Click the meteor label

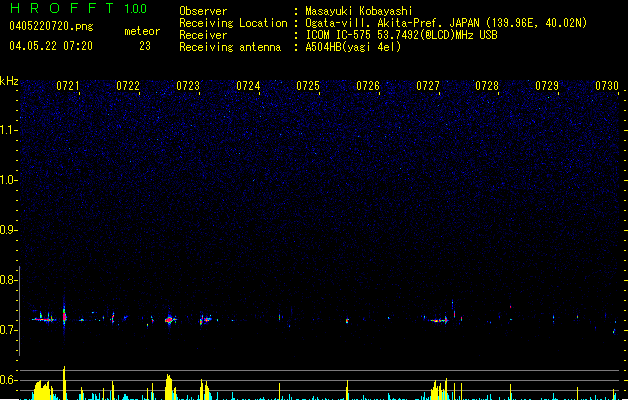click(142, 31)
